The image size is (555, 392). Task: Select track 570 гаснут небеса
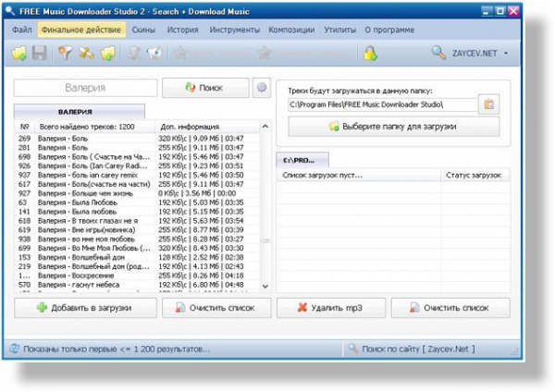pyautogui.click(x=137, y=285)
